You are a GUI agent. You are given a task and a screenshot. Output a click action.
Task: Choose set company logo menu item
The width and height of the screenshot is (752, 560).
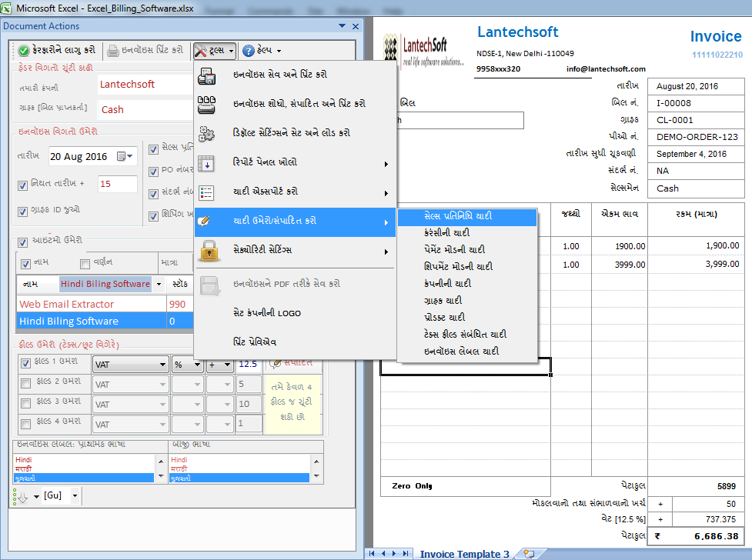pos(295,313)
